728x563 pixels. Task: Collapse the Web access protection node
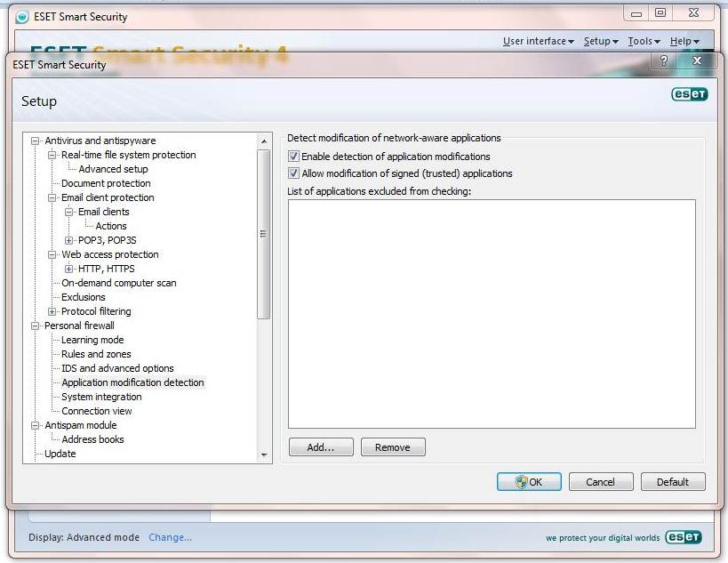pyautogui.click(x=52, y=254)
